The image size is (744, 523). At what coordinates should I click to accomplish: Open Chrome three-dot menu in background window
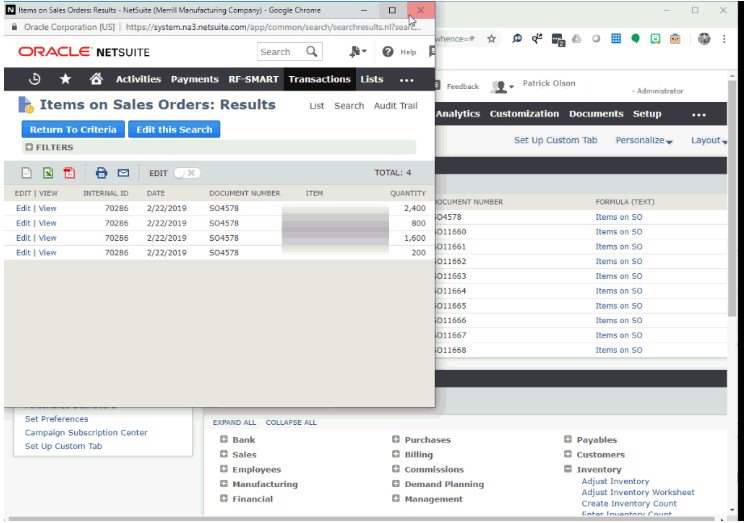pyautogui.click(x=724, y=39)
